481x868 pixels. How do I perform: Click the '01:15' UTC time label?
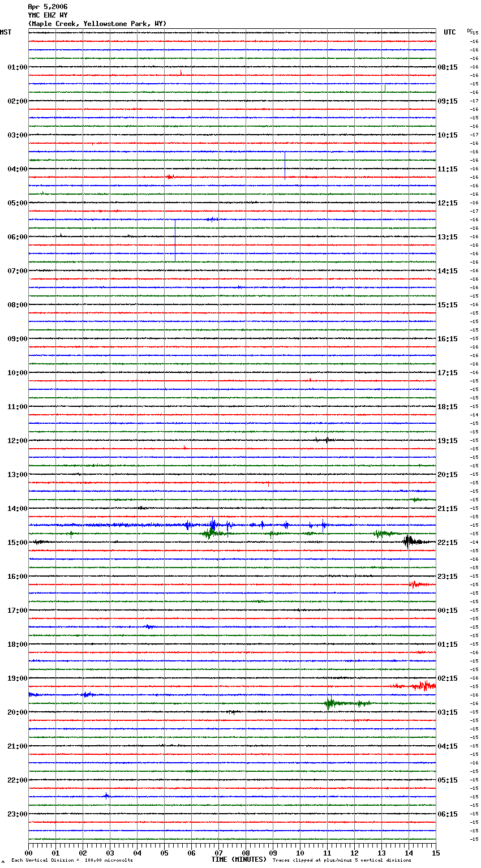tap(448, 644)
